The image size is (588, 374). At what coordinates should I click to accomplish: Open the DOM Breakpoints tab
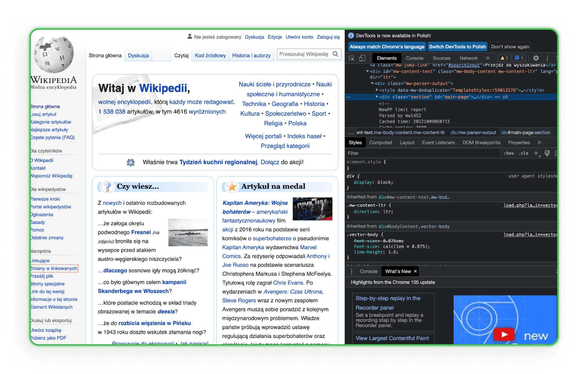pos(481,142)
